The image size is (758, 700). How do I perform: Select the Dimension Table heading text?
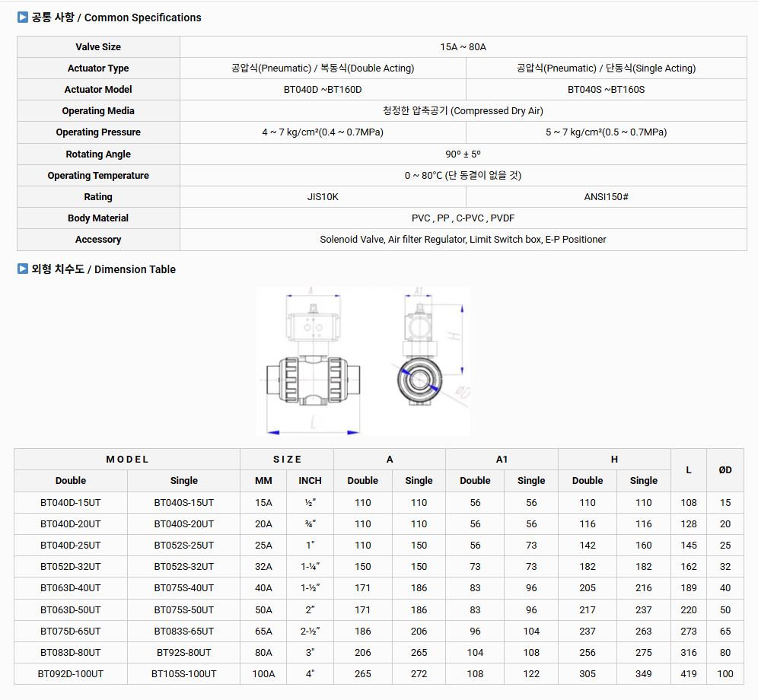[103, 269]
